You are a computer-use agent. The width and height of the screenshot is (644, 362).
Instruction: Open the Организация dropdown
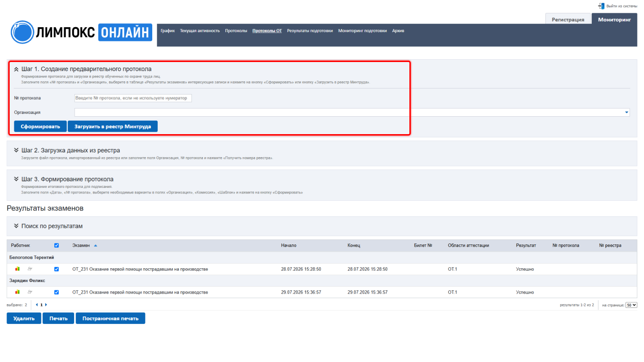point(352,112)
